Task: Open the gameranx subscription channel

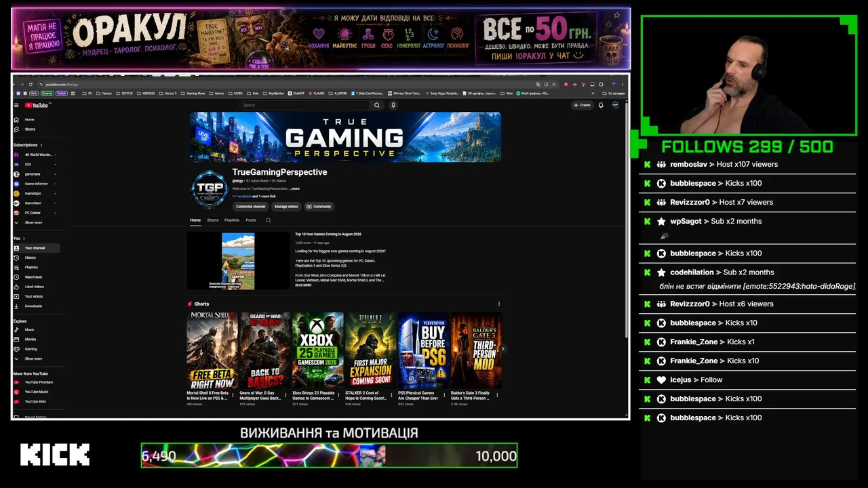Action: (35, 174)
